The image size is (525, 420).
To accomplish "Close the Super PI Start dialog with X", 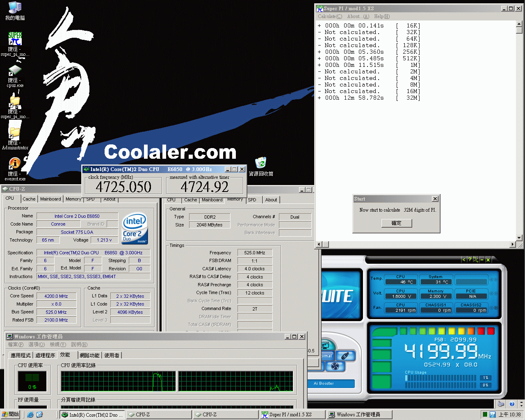I will (x=435, y=199).
